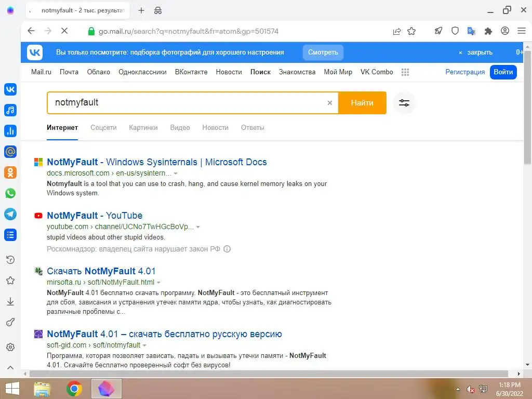The height and width of the screenshot is (399, 532).
Task: Open NotMyFault - YouTube result
Action: [95, 216]
